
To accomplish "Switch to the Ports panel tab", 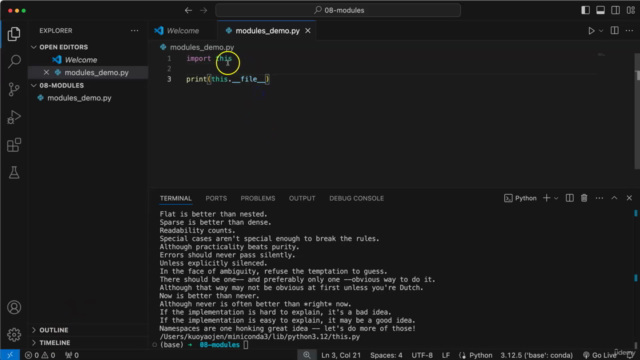I will (x=216, y=198).
